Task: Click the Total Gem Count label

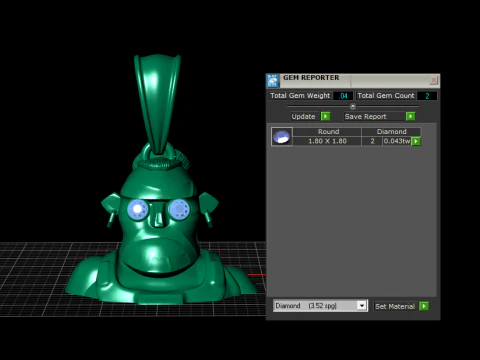Action: [x=386, y=96]
